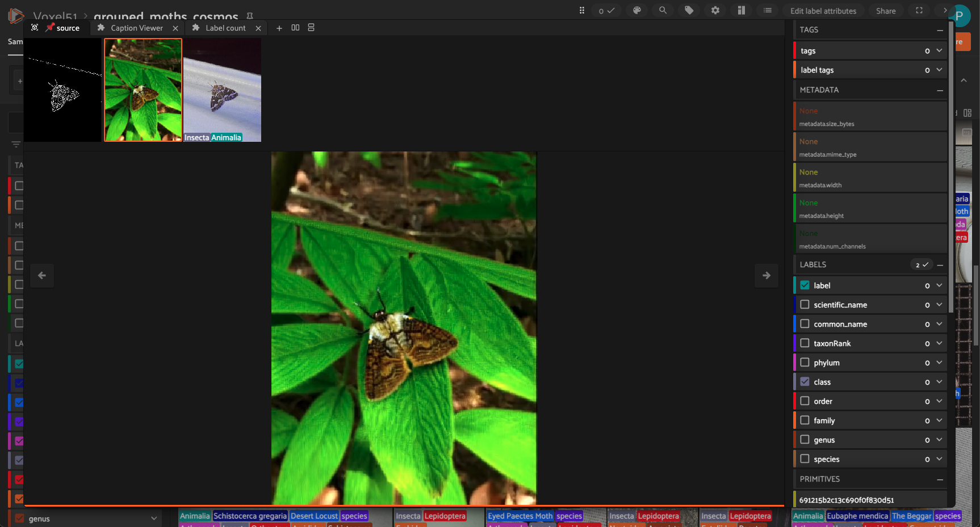This screenshot has width=980, height=527.
Task: Open the statistics columns icon in the toolbar
Action: (742, 10)
